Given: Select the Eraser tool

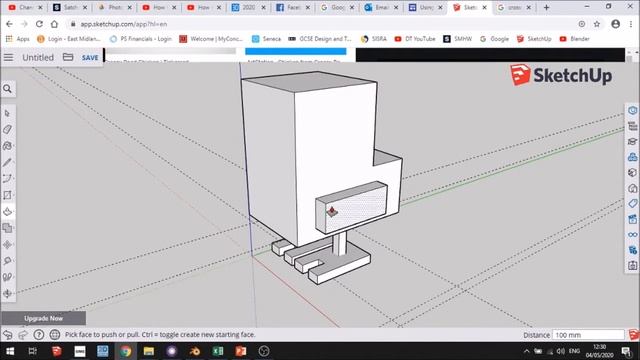Looking at the screenshot, I should 7,129.
